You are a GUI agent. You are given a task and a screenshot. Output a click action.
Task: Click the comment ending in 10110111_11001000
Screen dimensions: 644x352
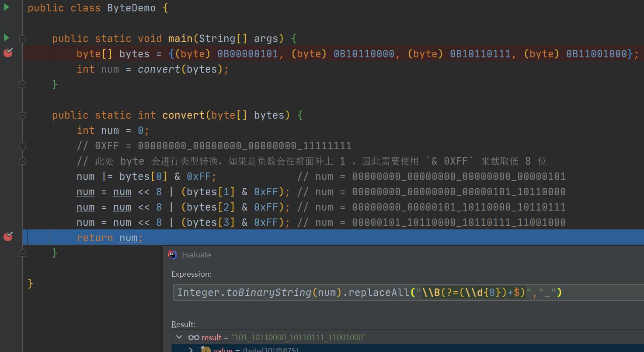432,222
